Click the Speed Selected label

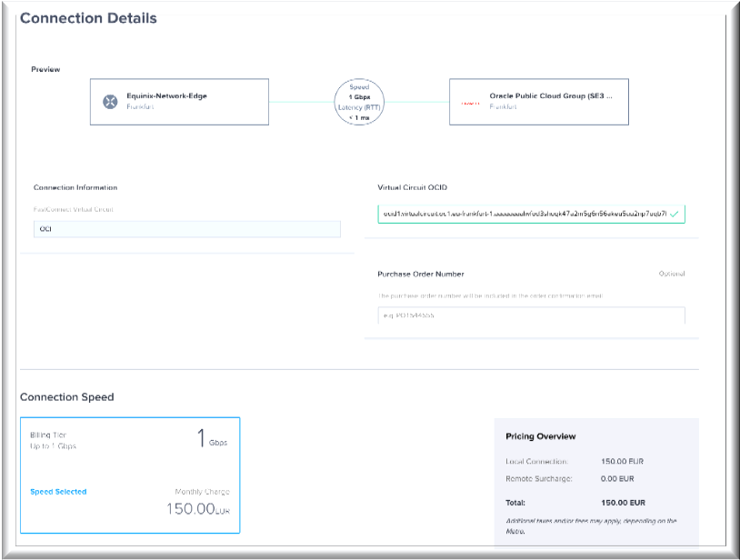pyautogui.click(x=58, y=492)
